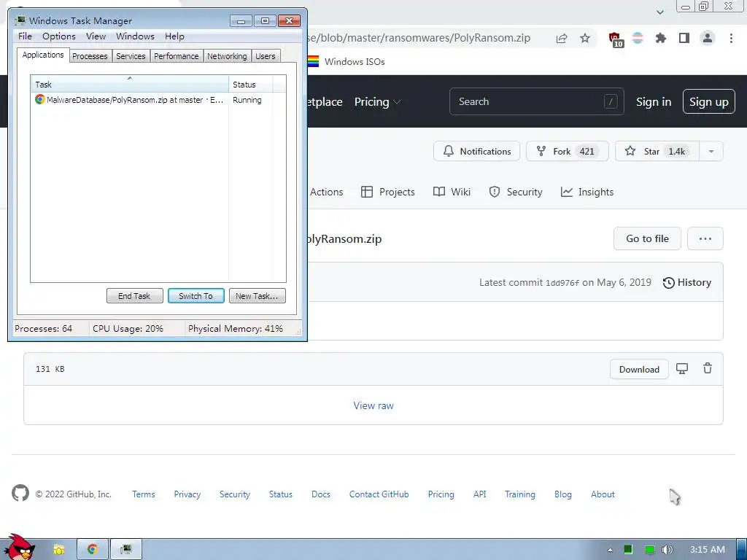This screenshot has width=747, height=560.
Task: Open file in GitHub Desktop monitor icon
Action: pos(682,368)
